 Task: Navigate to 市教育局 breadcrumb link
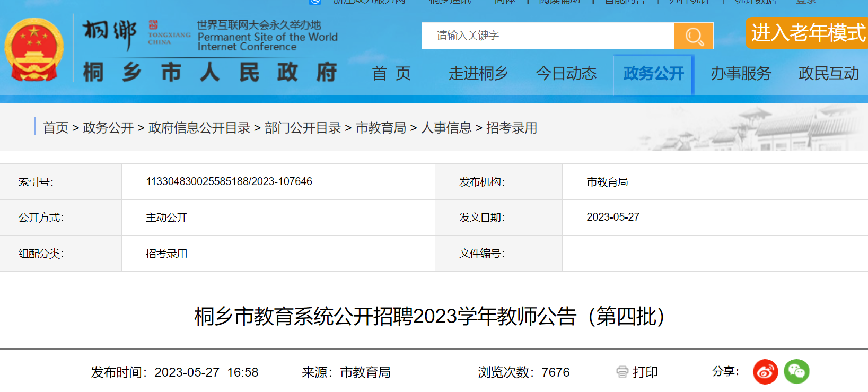[380, 128]
